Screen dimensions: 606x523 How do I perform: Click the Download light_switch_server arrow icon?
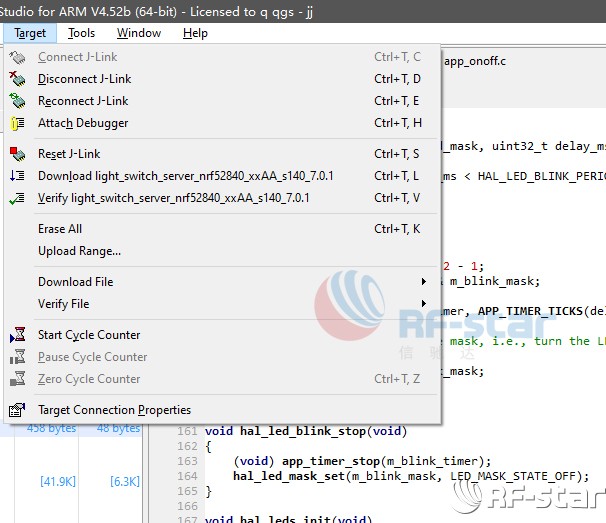coord(17,176)
